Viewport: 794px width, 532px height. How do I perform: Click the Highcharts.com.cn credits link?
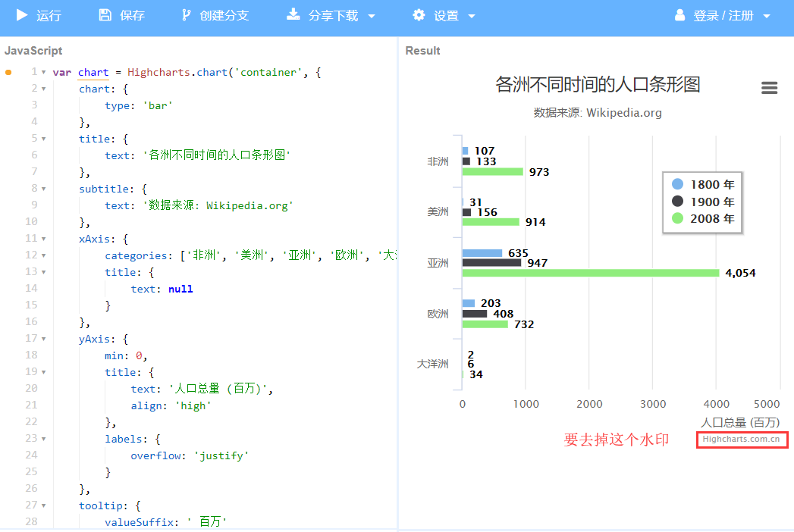click(741, 440)
